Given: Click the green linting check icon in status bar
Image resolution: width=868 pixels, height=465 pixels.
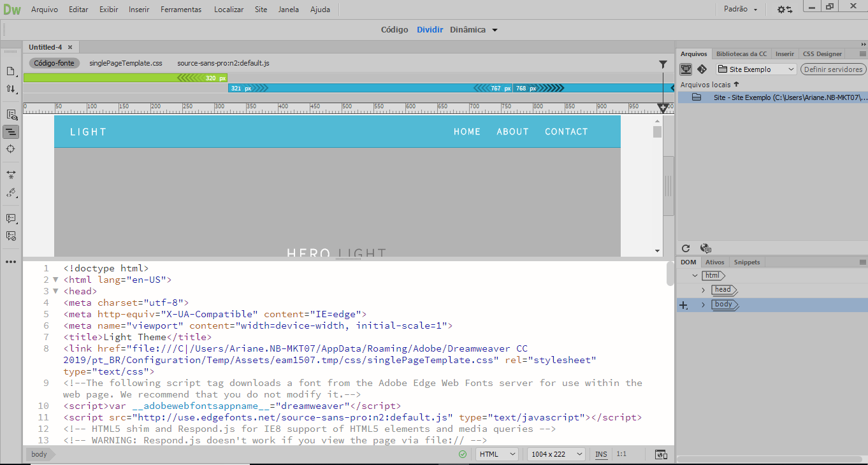Looking at the screenshot, I should (462, 454).
